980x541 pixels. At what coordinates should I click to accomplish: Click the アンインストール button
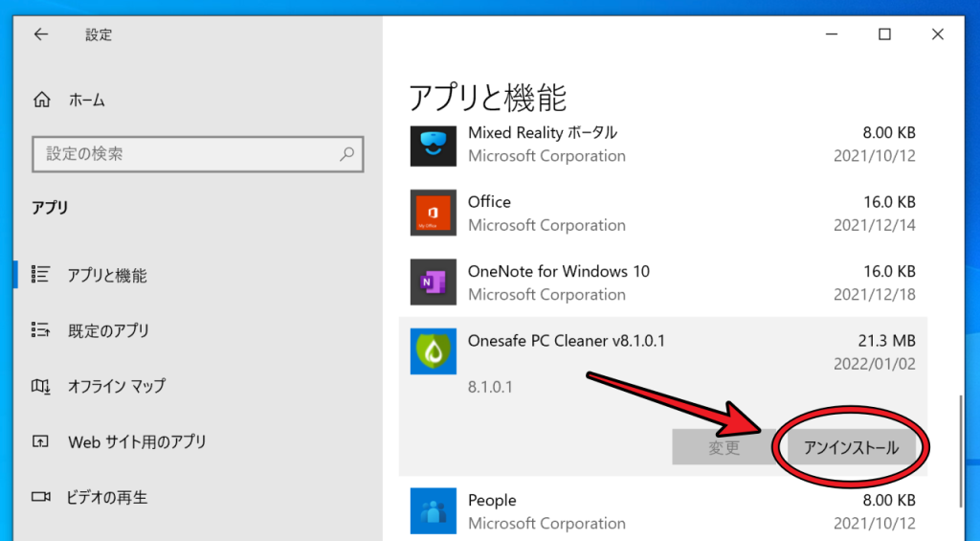coord(851,447)
